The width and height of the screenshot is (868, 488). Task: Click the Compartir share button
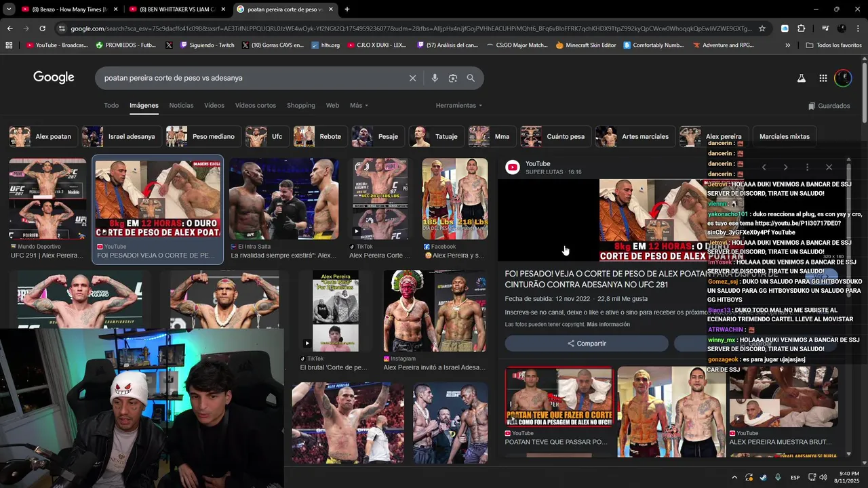(587, 344)
